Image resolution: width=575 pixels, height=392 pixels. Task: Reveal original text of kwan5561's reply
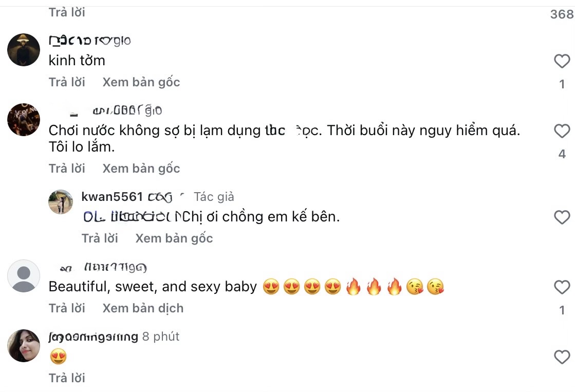174,238
